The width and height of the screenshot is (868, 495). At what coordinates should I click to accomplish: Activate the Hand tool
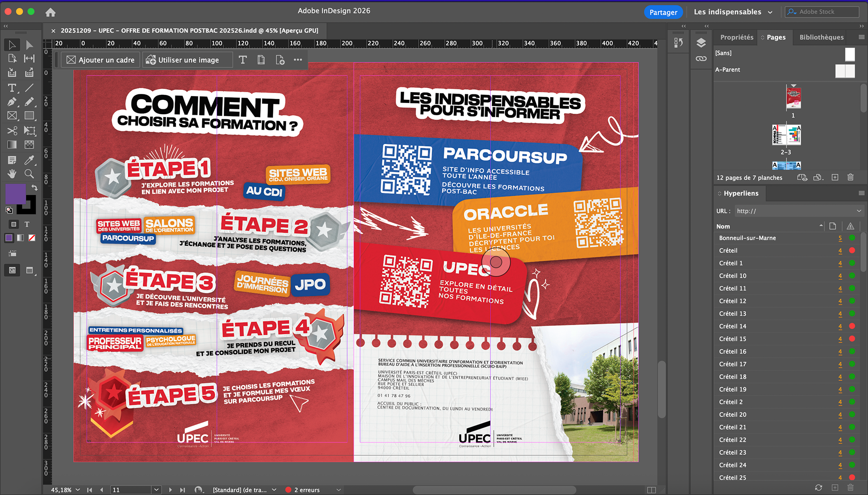pos(12,174)
